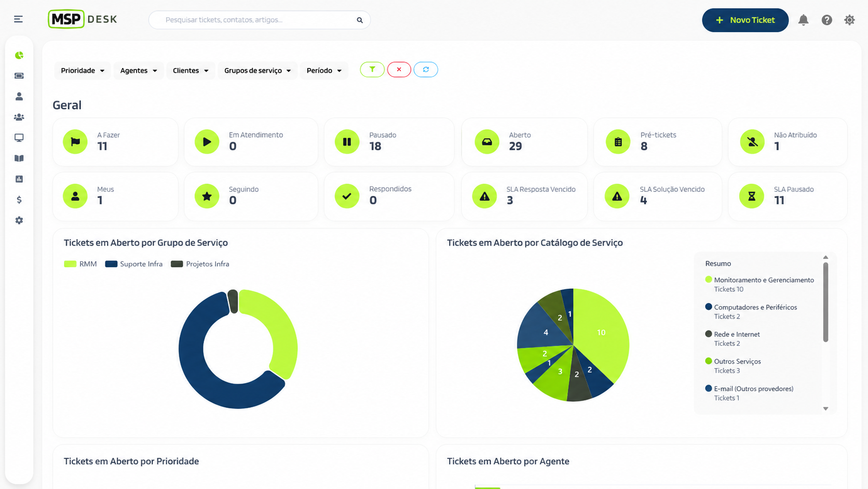Clear filters with the red X button
Screen dimensions: 868x489
399,70
